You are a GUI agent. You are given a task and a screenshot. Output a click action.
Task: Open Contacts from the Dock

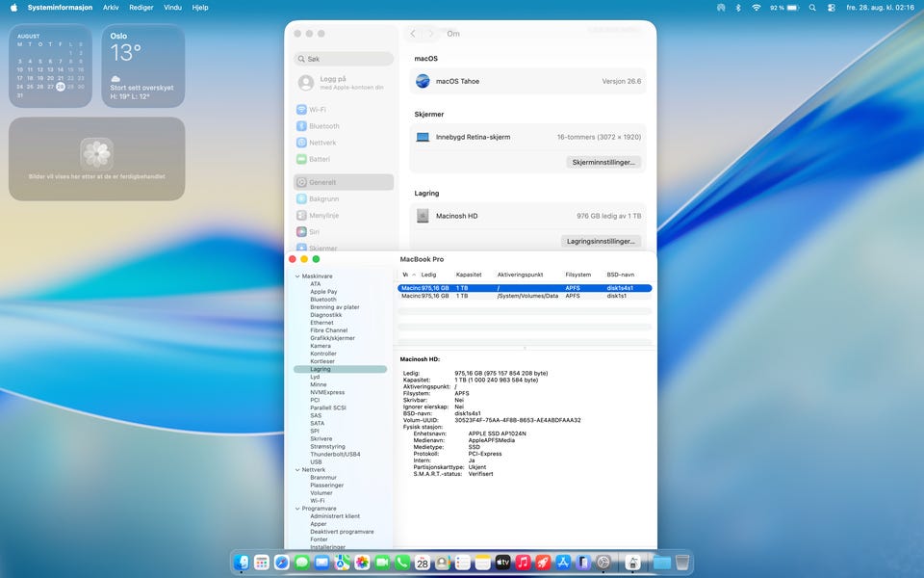pos(443,562)
